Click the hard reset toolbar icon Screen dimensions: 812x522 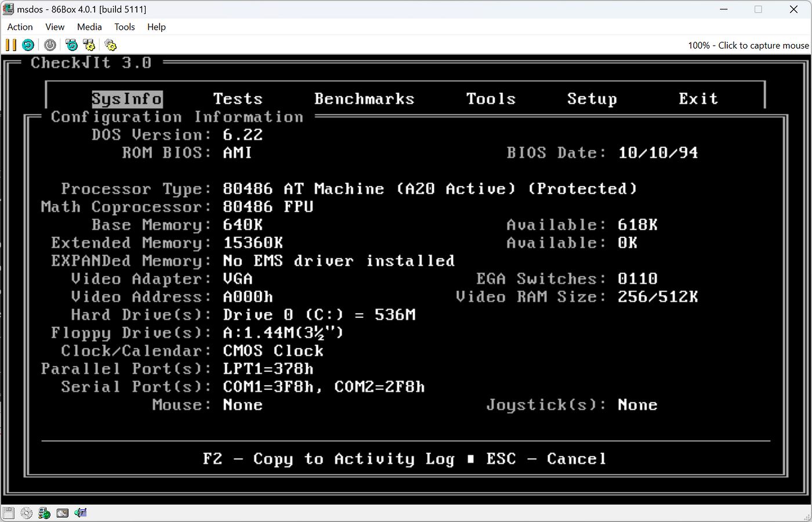pos(28,45)
